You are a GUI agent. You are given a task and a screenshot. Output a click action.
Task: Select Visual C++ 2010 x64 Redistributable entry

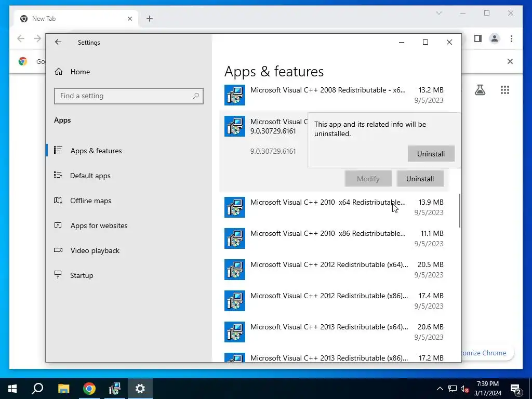coord(334,207)
